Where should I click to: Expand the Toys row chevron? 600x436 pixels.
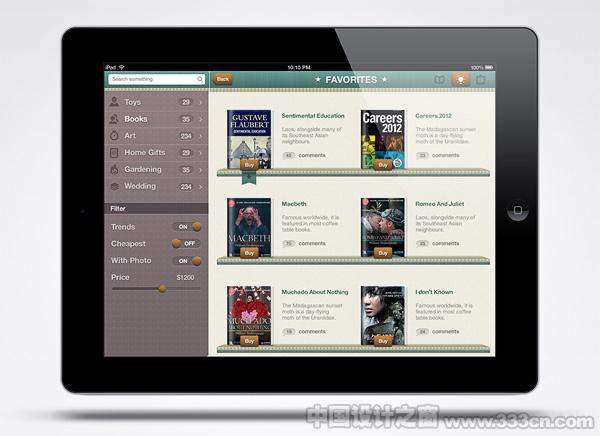(x=201, y=103)
